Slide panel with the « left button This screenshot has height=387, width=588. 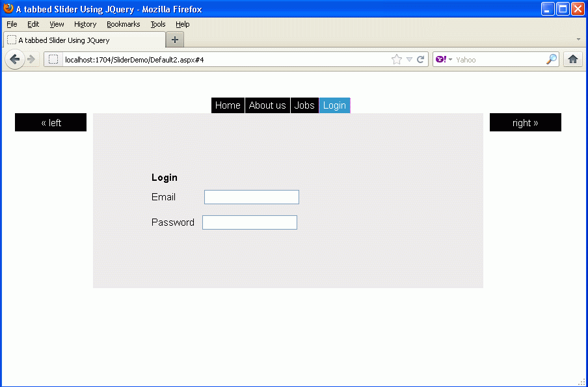click(x=51, y=122)
